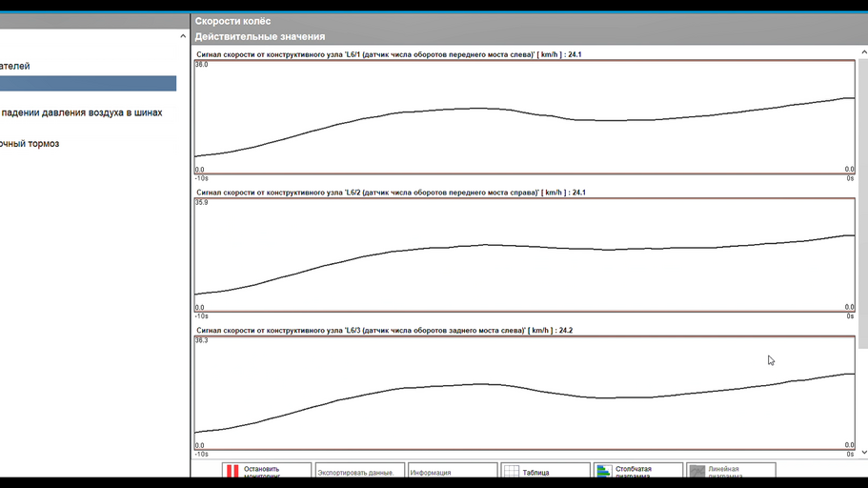Click the L6/2 signal title text

[391, 193]
